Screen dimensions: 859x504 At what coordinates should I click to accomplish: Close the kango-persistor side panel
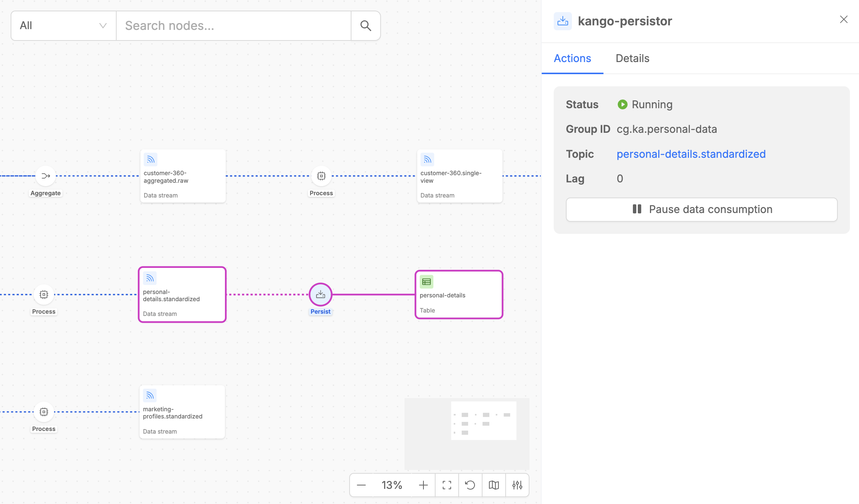[843, 20]
